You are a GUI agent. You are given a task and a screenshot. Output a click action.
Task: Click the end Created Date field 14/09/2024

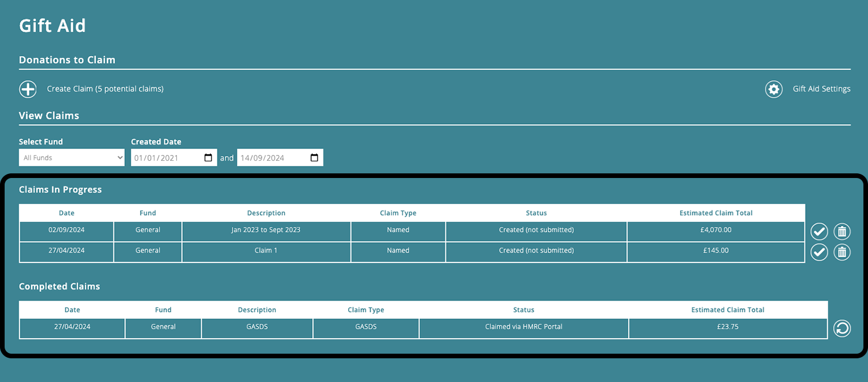pos(280,158)
